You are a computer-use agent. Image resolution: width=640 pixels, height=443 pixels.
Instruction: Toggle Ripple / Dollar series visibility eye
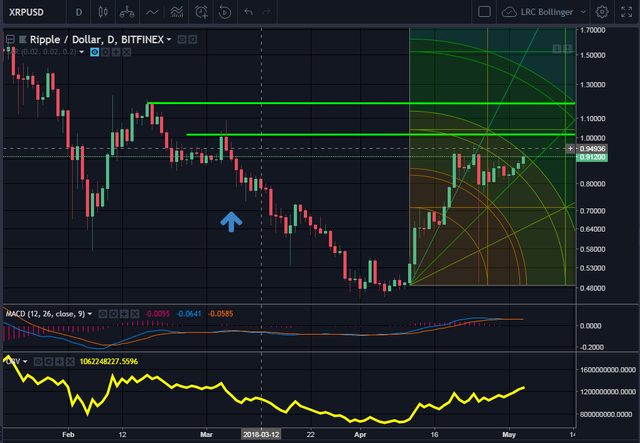point(182,40)
